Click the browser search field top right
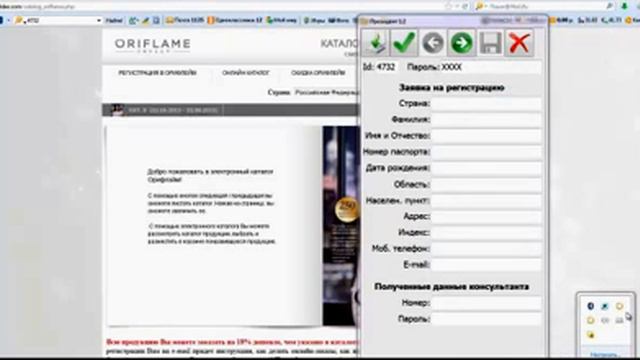640x360 pixels. [545, 6]
